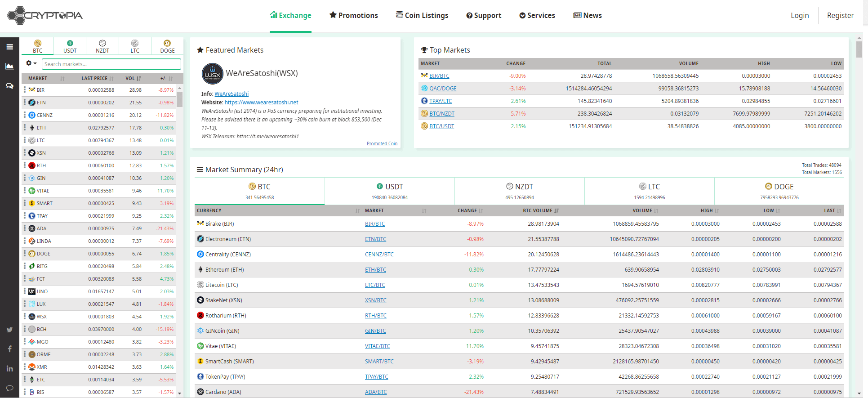Switch Market Summary to DOGE tab
Viewport: 868px width, 398px height.
(x=779, y=191)
